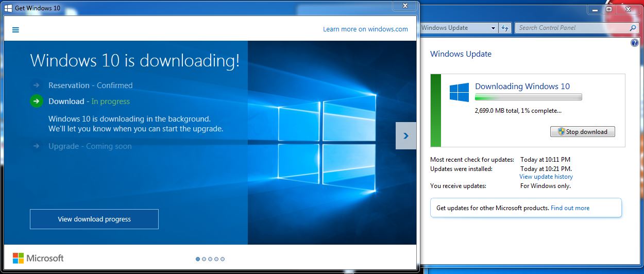Click 'Download - In progress' step text
Screen dimensions: 644x274
(89, 101)
